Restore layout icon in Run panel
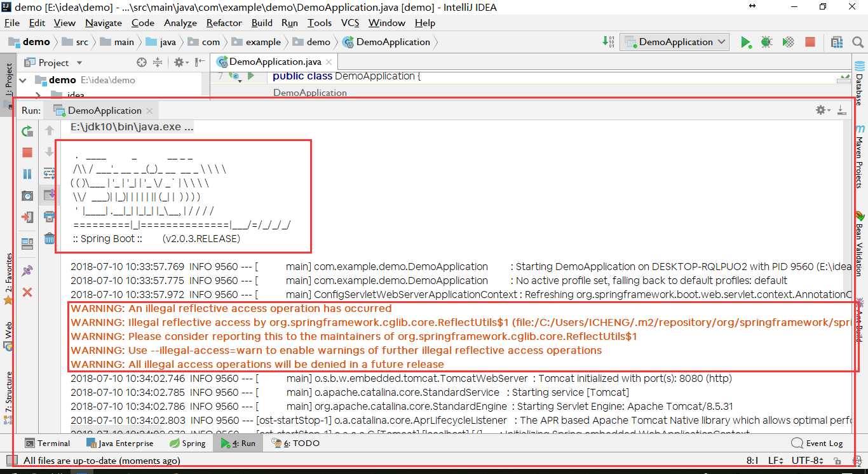This screenshot has width=868, height=474. 27,243
